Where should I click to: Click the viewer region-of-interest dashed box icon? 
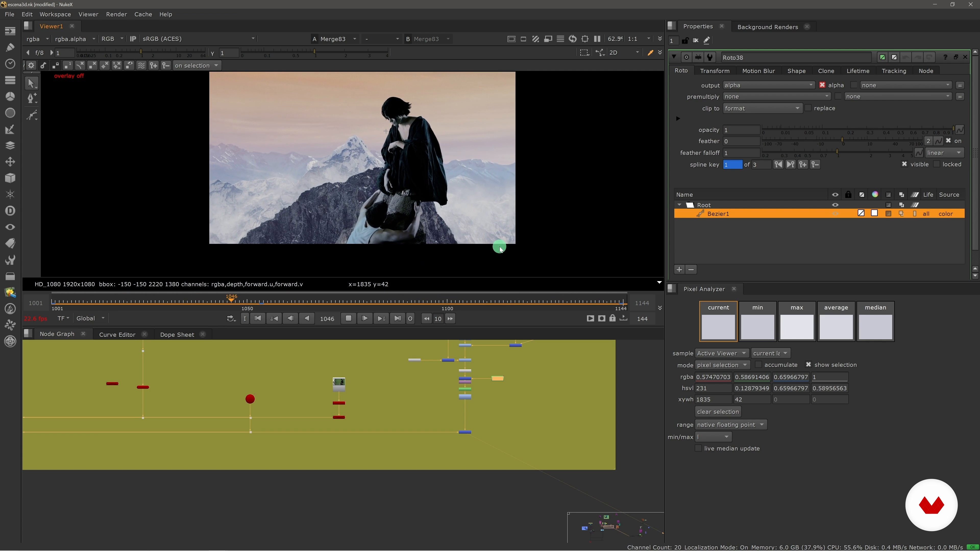pyautogui.click(x=584, y=53)
